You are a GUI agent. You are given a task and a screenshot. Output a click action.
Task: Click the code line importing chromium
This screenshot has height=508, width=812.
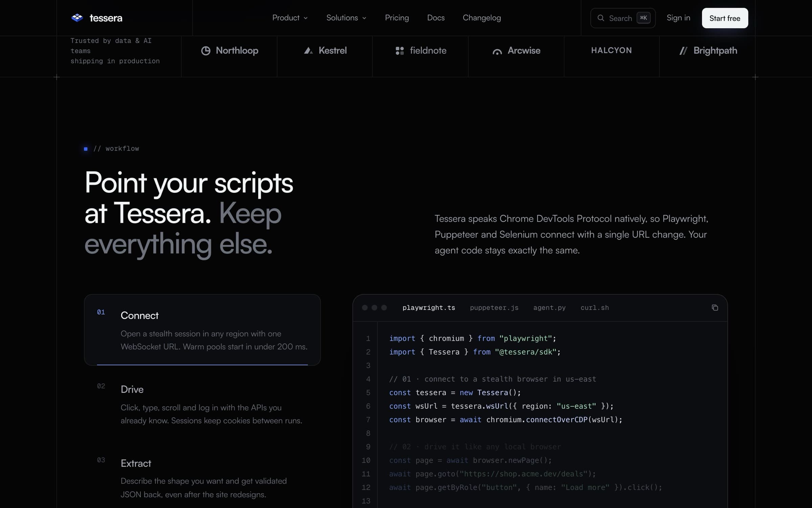(472, 338)
